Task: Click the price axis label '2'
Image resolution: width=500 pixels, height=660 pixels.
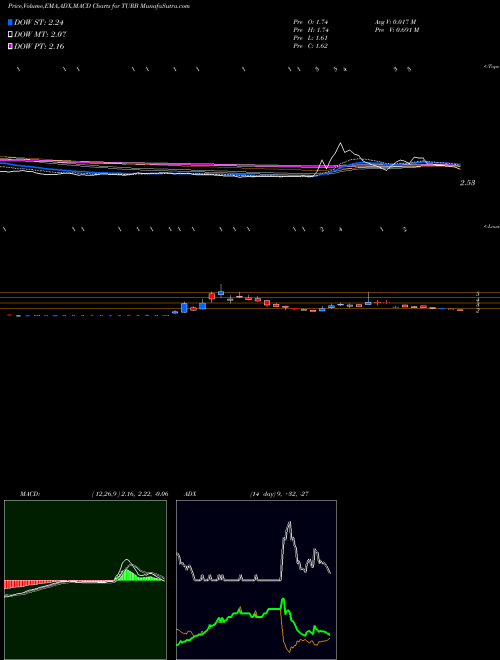Action: 478,311
